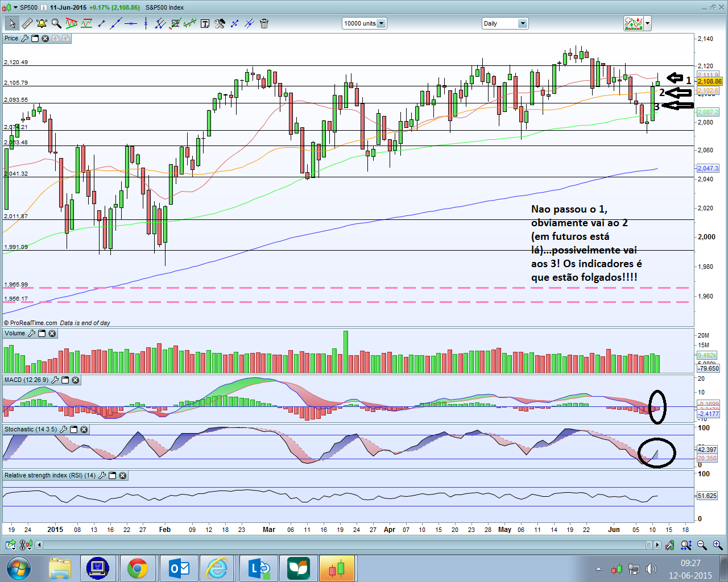The height and width of the screenshot is (582, 728).
Task: Select the ruler measurement tool
Action: 27,23
